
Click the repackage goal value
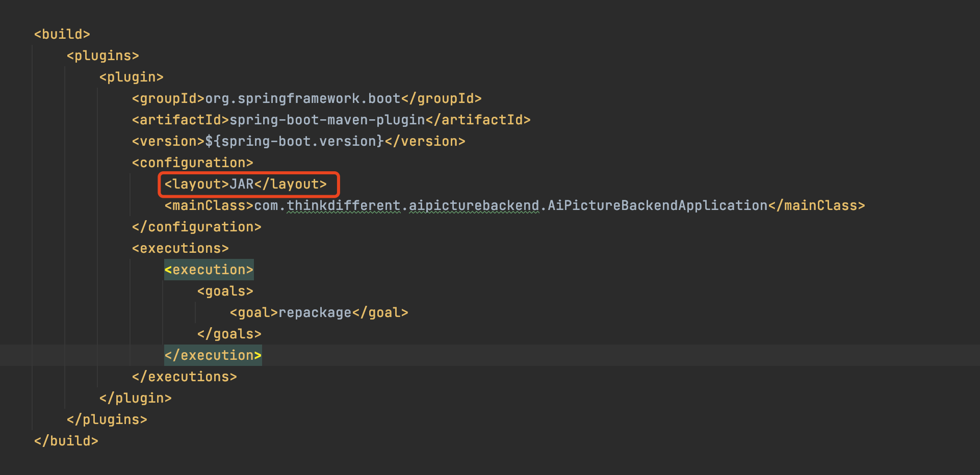coord(315,312)
